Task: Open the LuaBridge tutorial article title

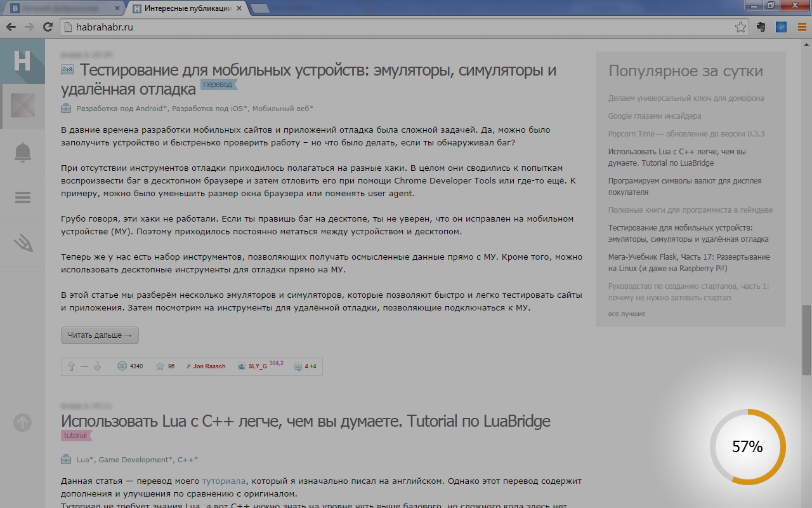Action: [x=305, y=421]
